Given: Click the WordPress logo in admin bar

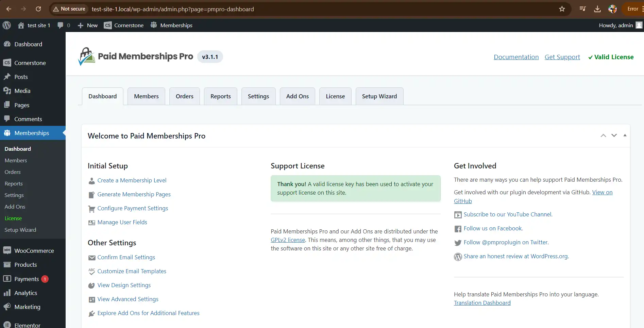Looking at the screenshot, I should tap(7, 25).
